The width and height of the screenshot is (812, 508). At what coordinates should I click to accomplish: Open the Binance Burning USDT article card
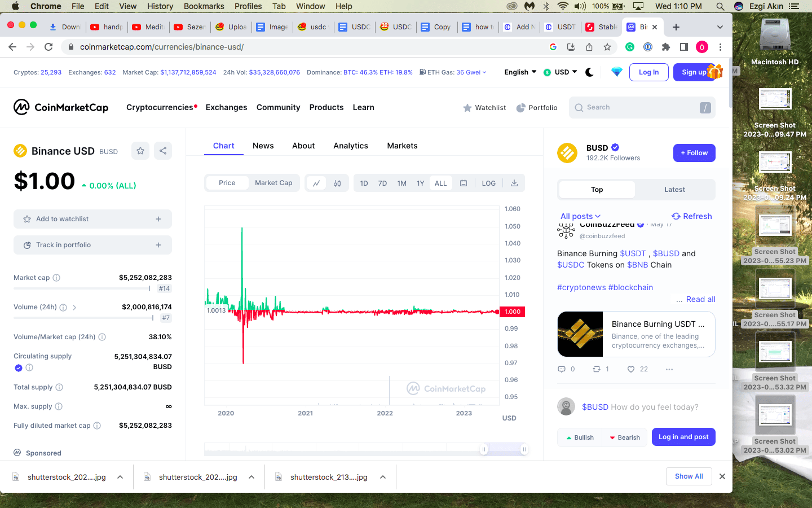point(636,334)
